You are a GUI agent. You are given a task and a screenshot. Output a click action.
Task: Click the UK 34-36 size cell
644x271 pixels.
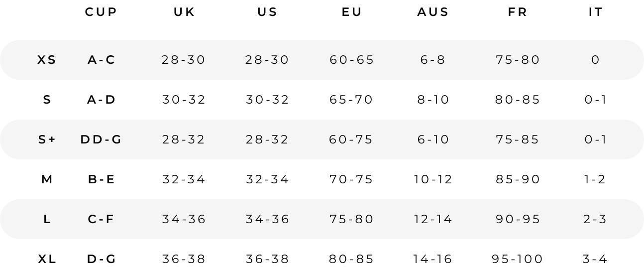184,219
